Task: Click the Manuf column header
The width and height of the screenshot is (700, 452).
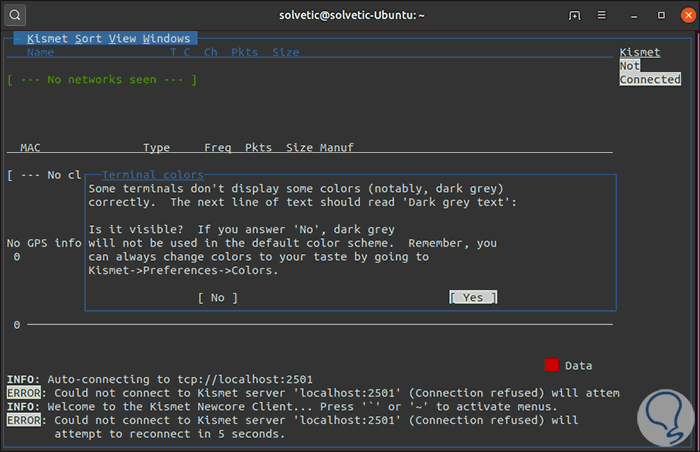Action: [x=337, y=148]
